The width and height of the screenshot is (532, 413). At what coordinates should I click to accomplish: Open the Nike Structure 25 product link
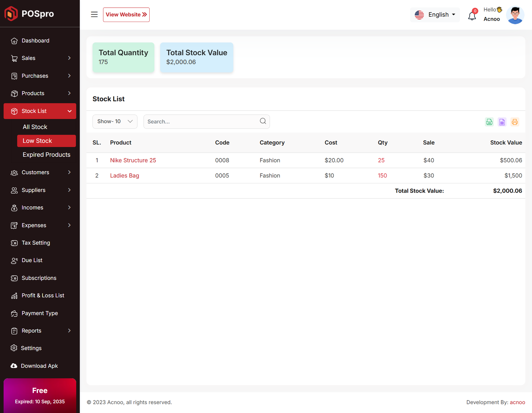coord(133,160)
